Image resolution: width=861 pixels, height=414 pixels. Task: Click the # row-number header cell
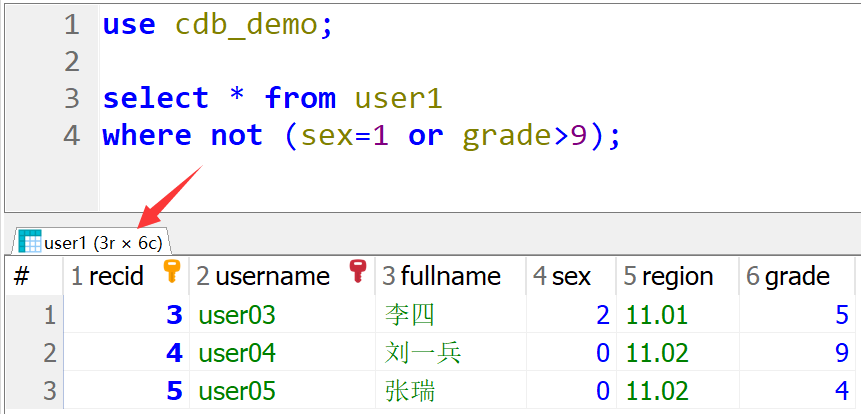22,277
